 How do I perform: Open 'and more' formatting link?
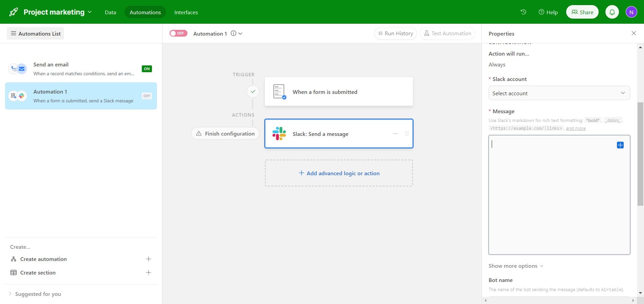(x=576, y=128)
